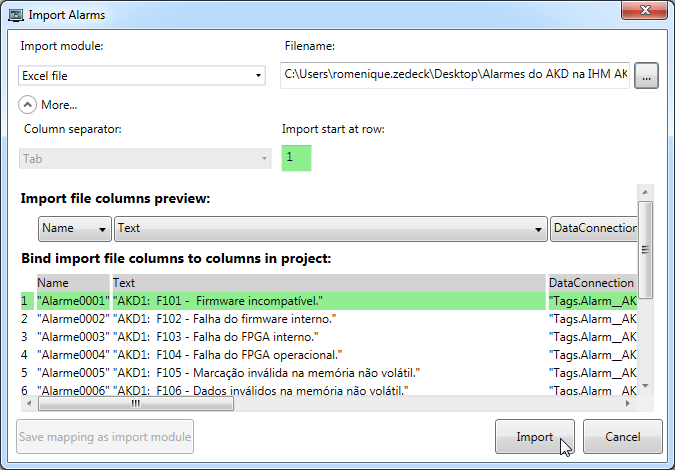Screen dimensions: 675x470
Task: Click the Text column header in grid
Action: point(329,283)
